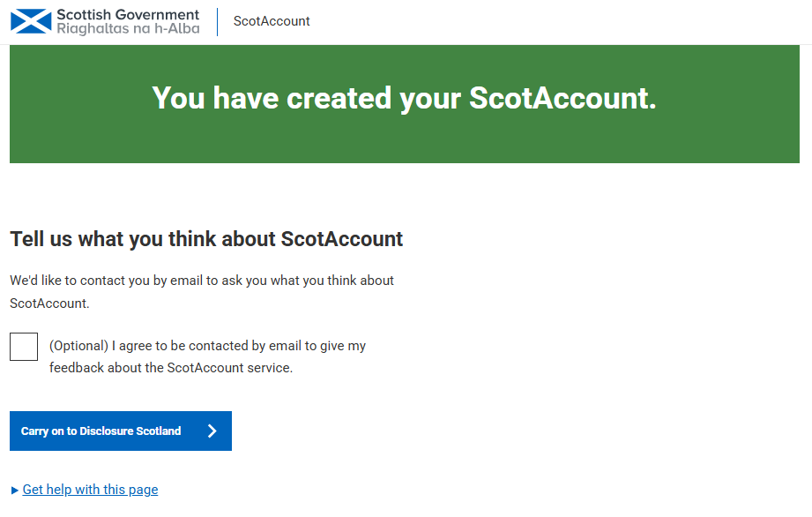812x517 pixels.
Task: Click the Saltire flag icon in header
Action: [31, 21]
